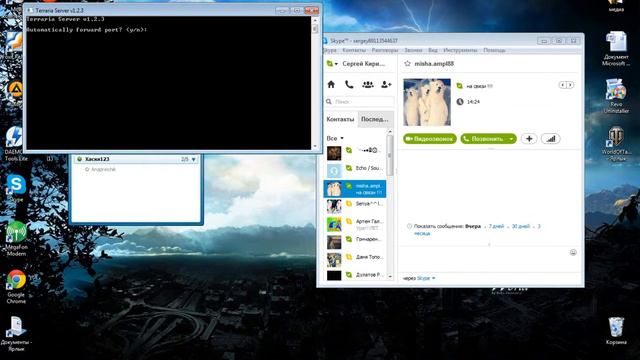
Task: Open the MegaFon Modem desktop icon
Action: click(x=16, y=239)
